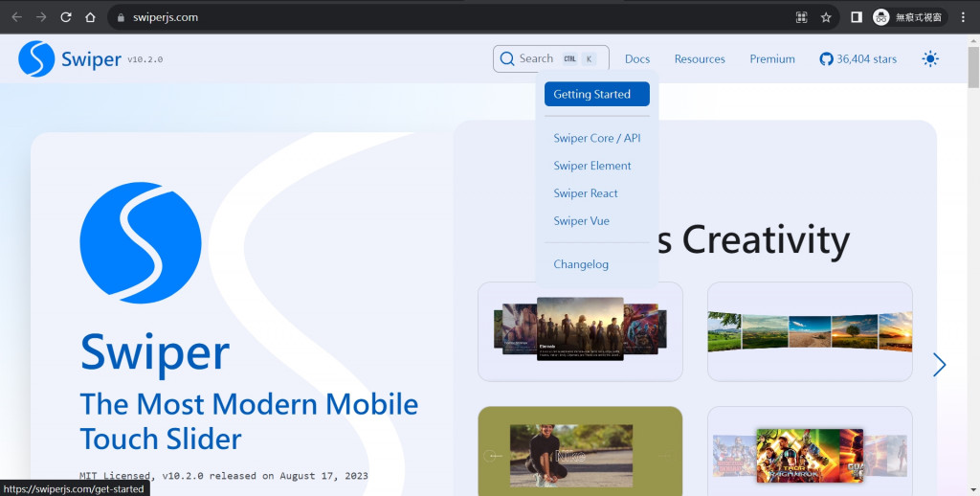Open the browser side panel
This screenshot has height=496, width=980.
click(x=857, y=17)
